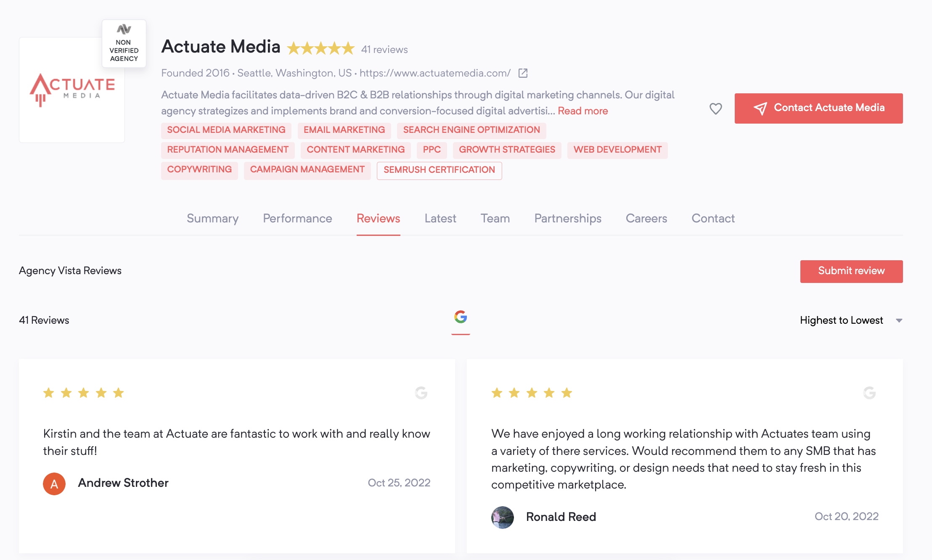Open the Highest to Lowest sort dropdown
This screenshot has height=560, width=932.
pyautogui.click(x=851, y=320)
